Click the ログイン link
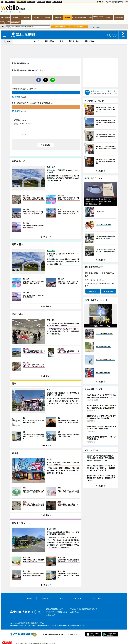Viewport: 128px width, 644px height. pyautogui.click(x=109, y=2)
